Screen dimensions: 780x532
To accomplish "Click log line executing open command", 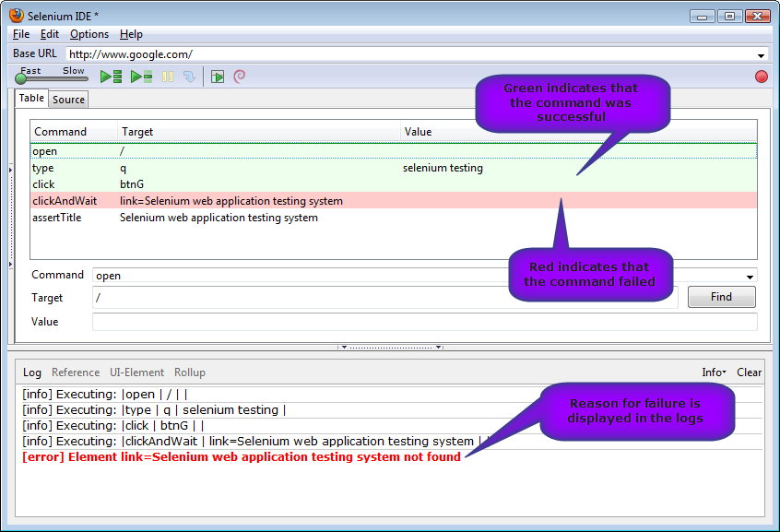I will tap(105, 394).
